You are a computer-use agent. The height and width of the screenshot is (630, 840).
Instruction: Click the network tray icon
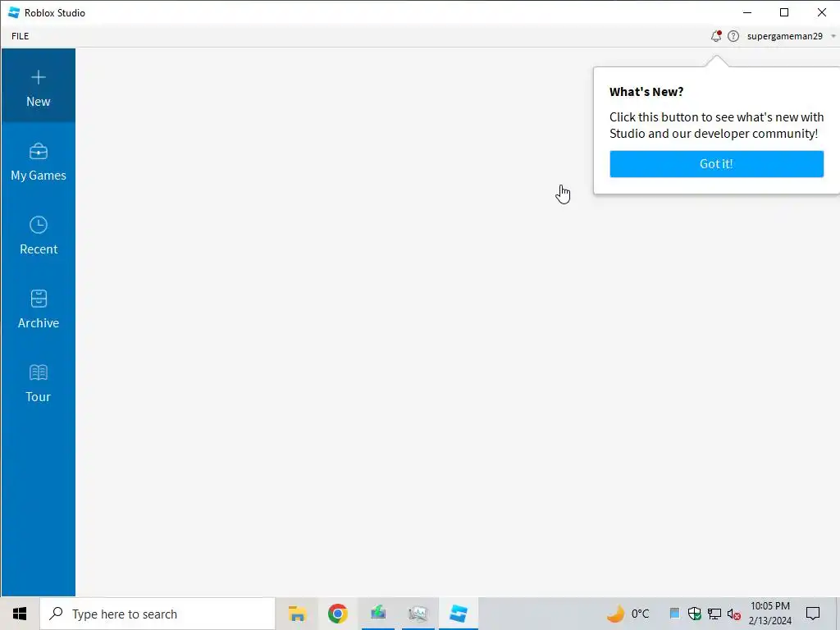[x=714, y=614]
